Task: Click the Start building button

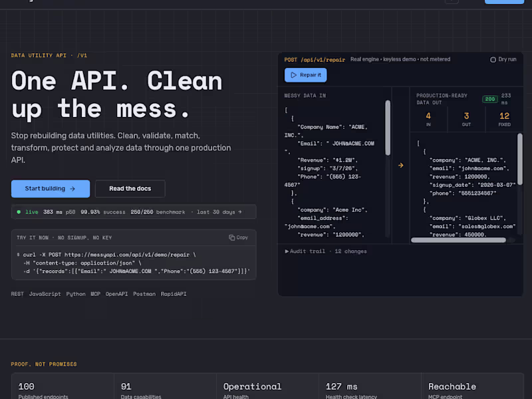Action: click(x=51, y=189)
